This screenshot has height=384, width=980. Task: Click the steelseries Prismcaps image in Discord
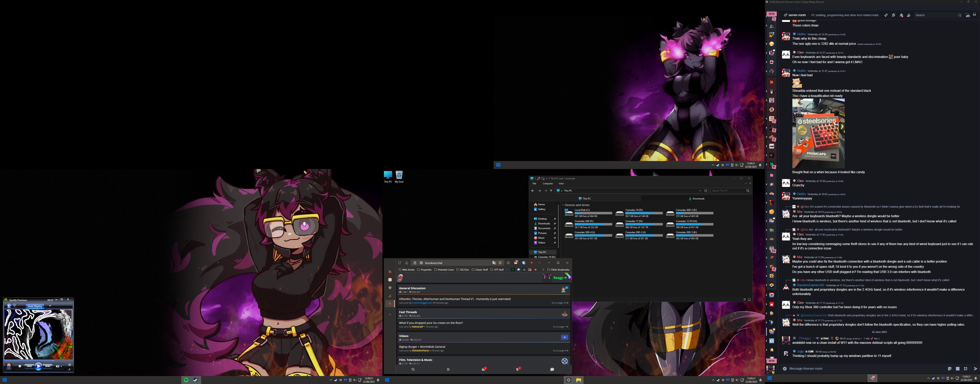pos(818,133)
